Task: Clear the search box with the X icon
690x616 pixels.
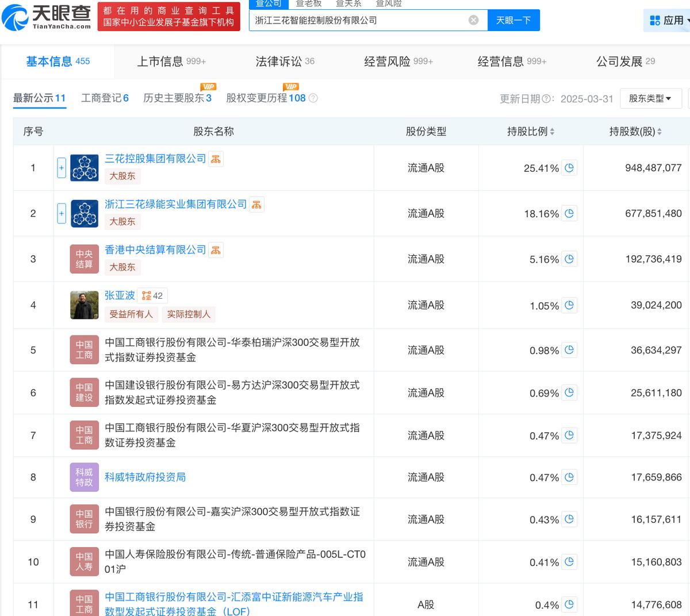Action: point(473,20)
